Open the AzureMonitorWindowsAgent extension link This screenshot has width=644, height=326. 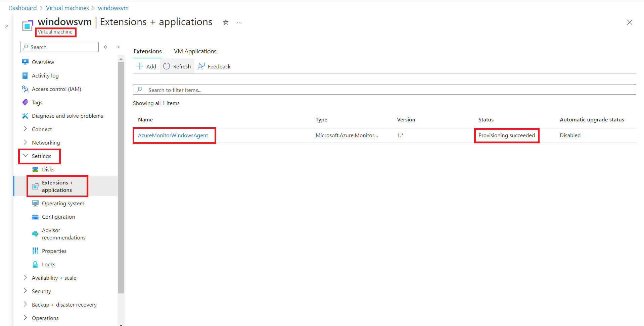173,135
